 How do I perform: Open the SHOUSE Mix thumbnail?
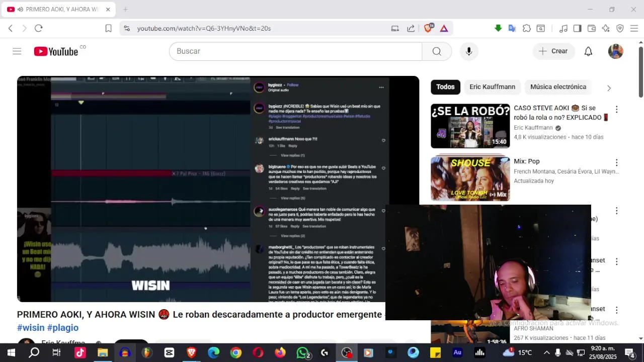[x=470, y=179]
